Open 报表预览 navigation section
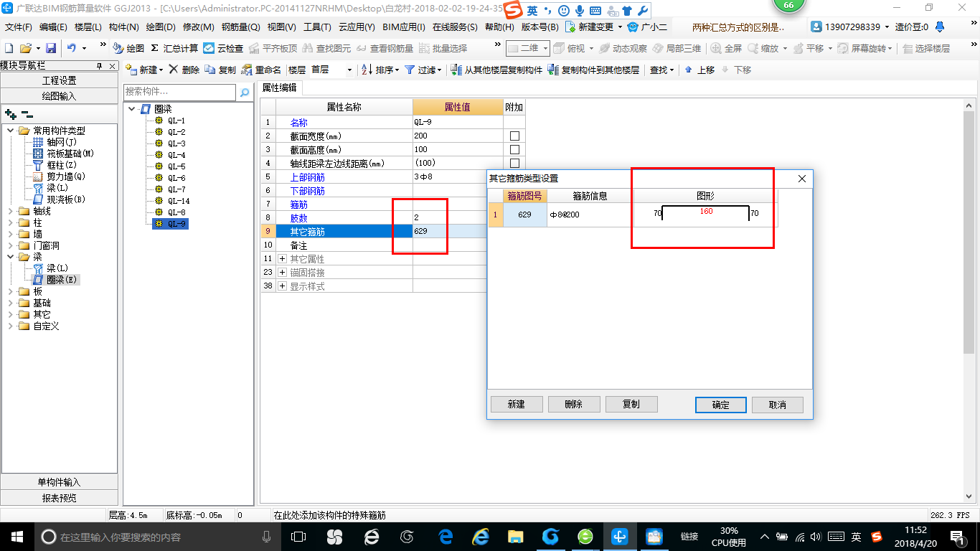This screenshot has width=980, height=551. (59, 498)
